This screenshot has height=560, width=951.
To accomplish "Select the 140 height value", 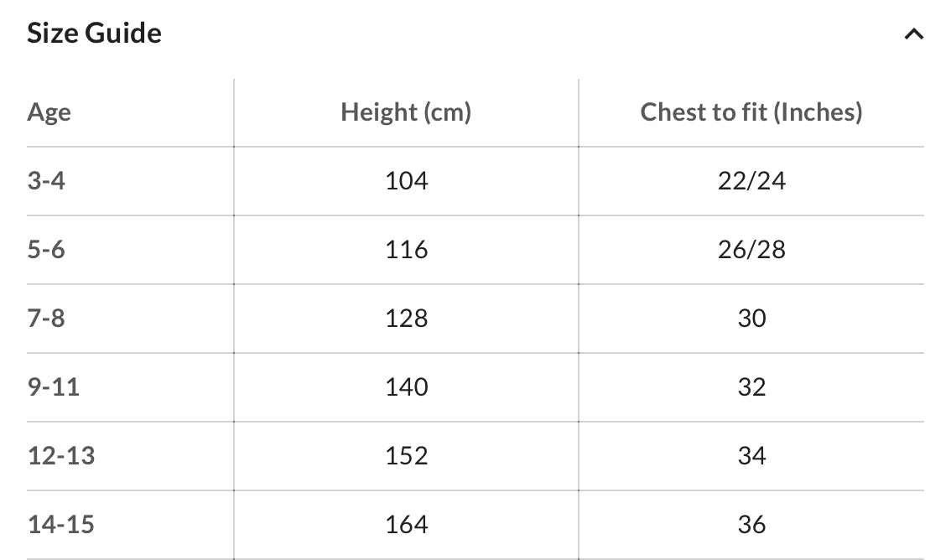I will click(x=407, y=386).
